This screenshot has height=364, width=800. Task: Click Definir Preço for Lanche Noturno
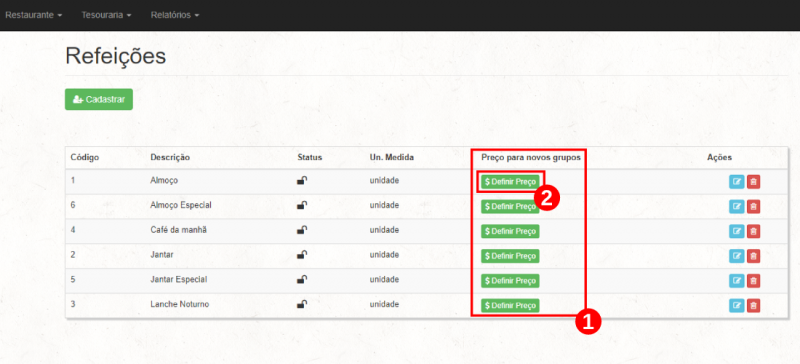click(510, 306)
